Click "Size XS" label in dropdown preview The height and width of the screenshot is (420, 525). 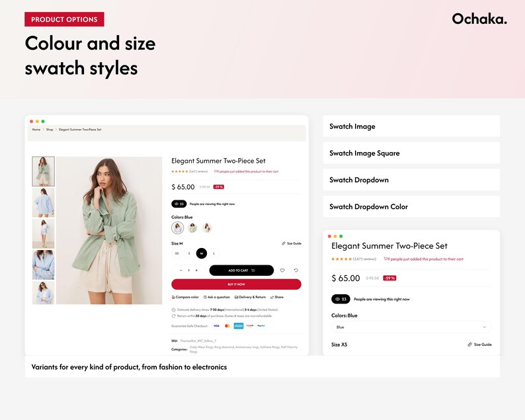339,345
